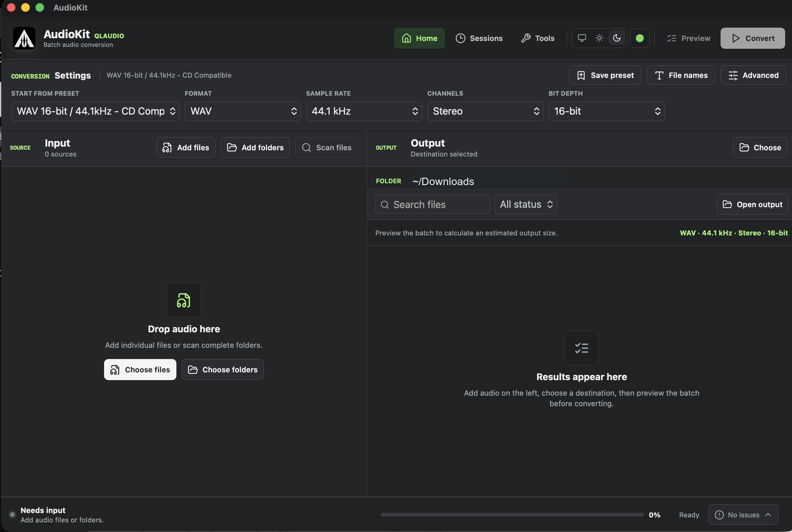Screen dimensions: 792x532
Task: Expand the No issues panel
Action: (743, 515)
